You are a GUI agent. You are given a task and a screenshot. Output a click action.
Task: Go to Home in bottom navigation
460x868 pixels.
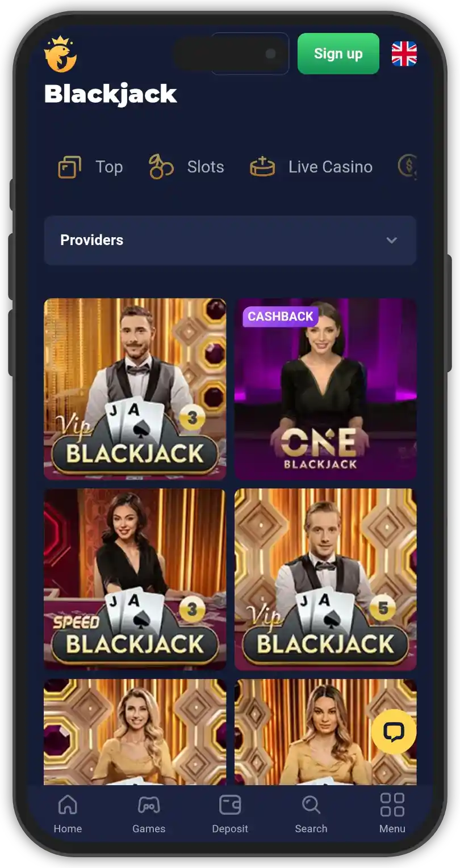pos(68,814)
